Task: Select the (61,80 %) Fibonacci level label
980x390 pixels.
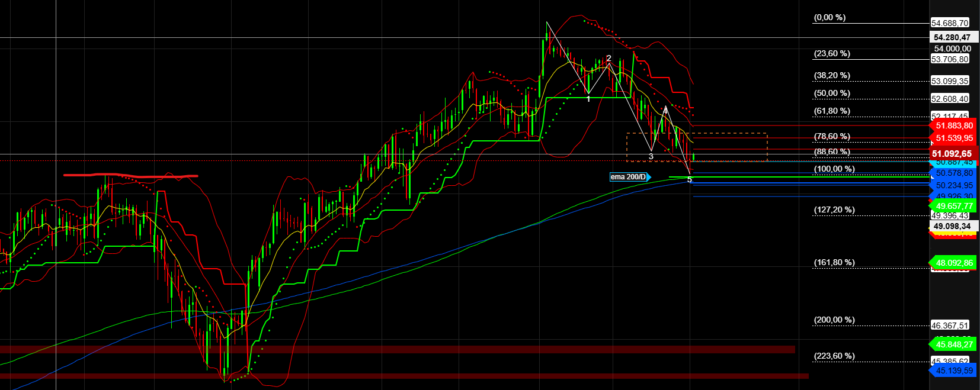Action: [x=832, y=111]
